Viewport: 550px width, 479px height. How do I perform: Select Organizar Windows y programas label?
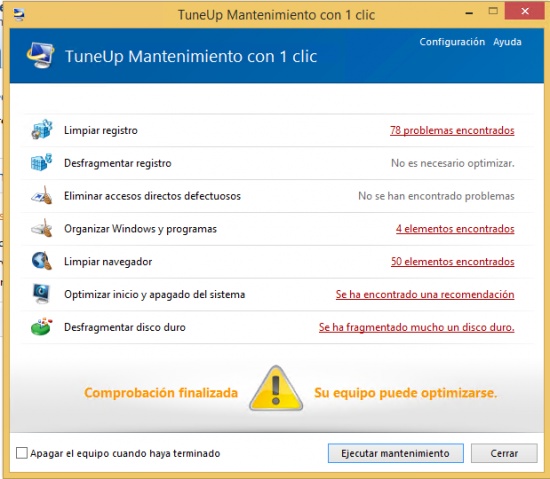tap(140, 229)
